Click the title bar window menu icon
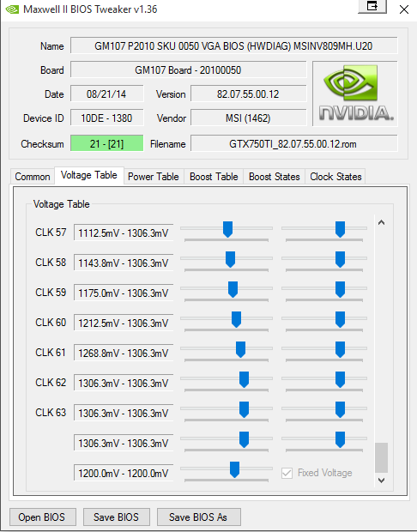This screenshot has width=417, height=532. (x=372, y=6)
